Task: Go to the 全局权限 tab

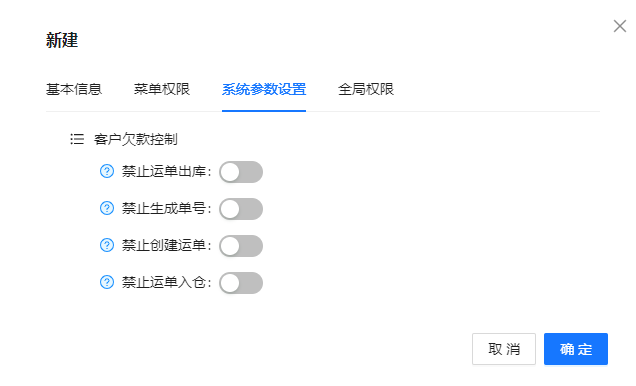Action: (366, 89)
